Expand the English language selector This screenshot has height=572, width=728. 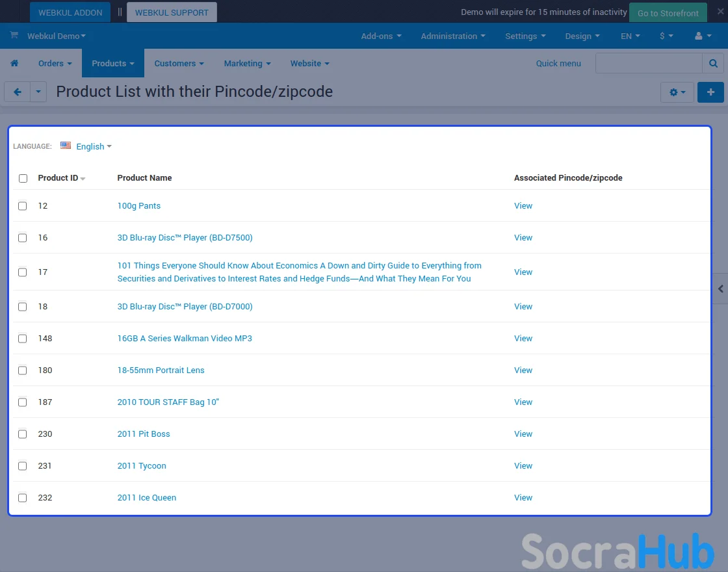[x=94, y=146]
